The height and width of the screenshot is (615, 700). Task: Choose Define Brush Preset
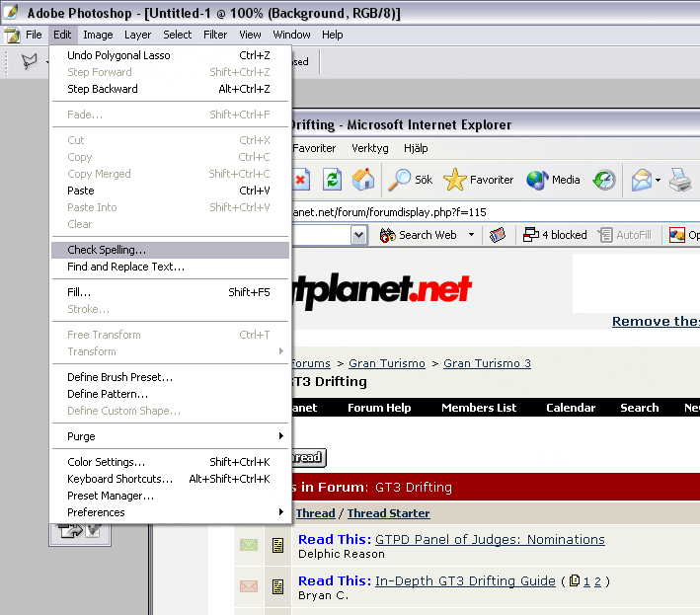(170, 377)
